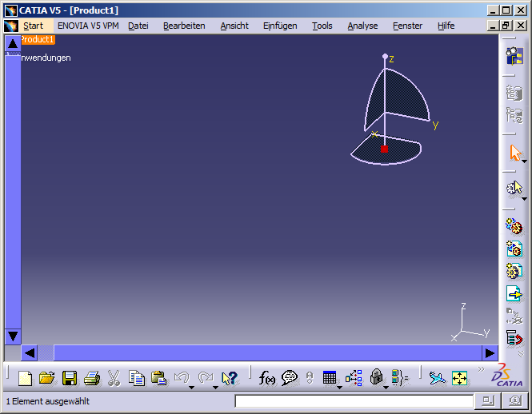This screenshot has width=532, height=414.
Task: Open the Design Table flyout arrow
Action: (340, 387)
